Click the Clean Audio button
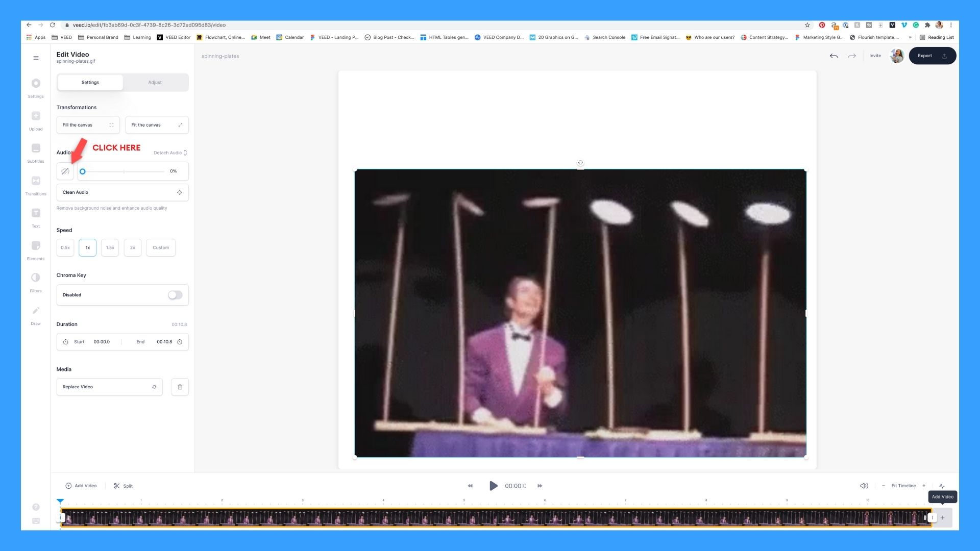 click(122, 192)
